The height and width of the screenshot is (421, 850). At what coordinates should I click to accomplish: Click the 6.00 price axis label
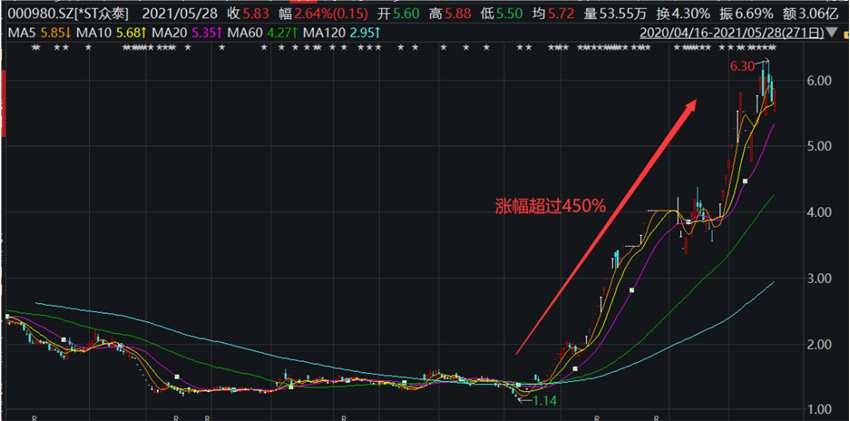coord(820,81)
